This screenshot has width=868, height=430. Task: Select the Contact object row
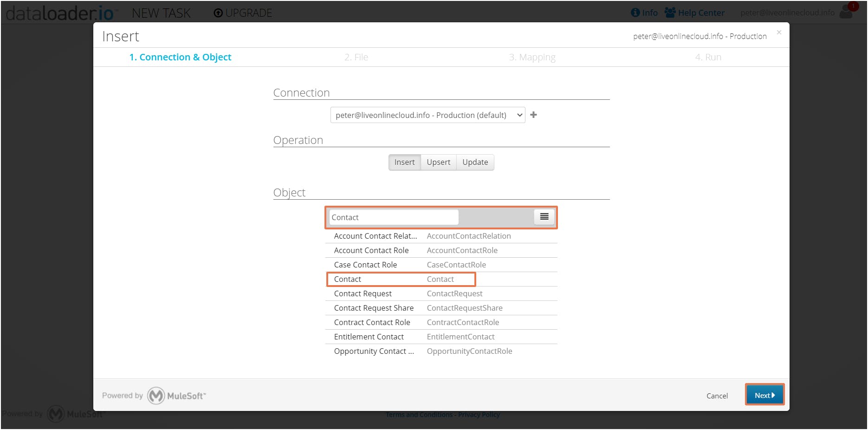[x=441, y=279]
